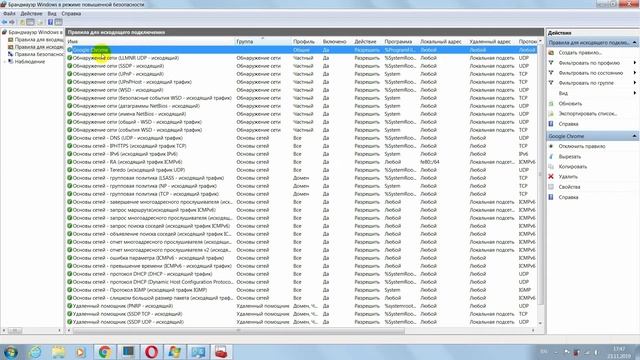This screenshot has height=360, width=640.
Task: Collapse the Google Chrome actions section
Action: point(634,136)
